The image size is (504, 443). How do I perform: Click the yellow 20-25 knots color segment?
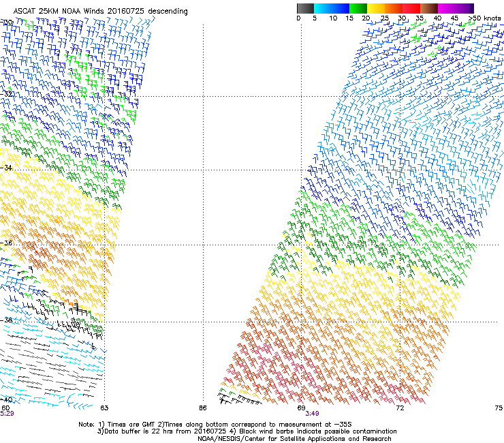coord(376,8)
